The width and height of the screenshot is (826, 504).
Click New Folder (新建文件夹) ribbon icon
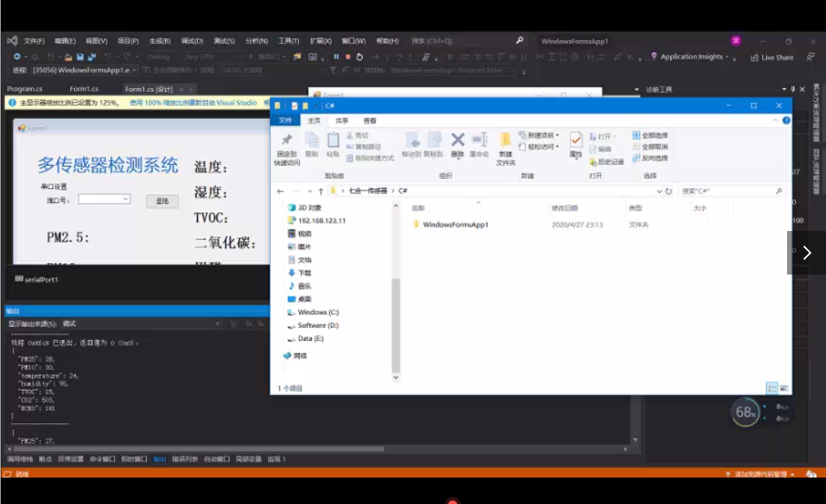tap(505, 149)
